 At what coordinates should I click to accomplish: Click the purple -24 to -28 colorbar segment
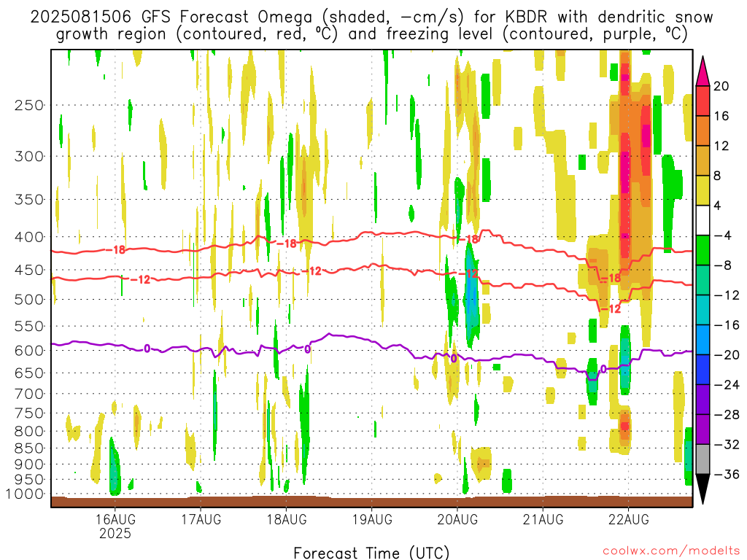click(703, 400)
